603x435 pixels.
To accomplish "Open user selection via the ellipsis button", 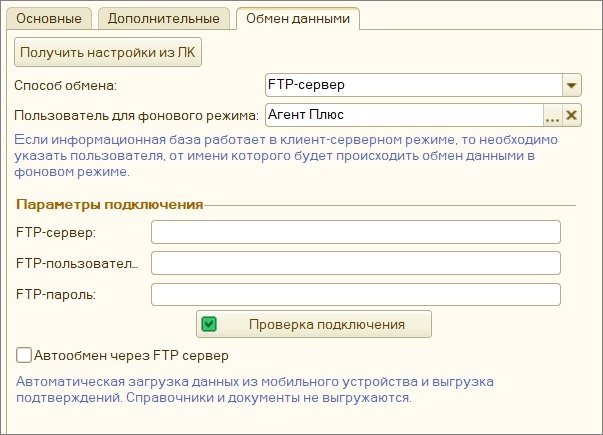I will [552, 115].
